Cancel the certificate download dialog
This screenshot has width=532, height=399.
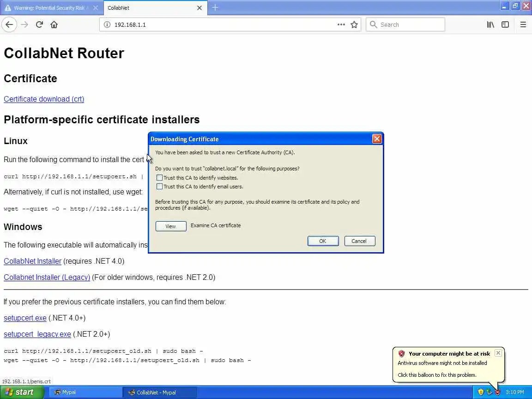359,241
